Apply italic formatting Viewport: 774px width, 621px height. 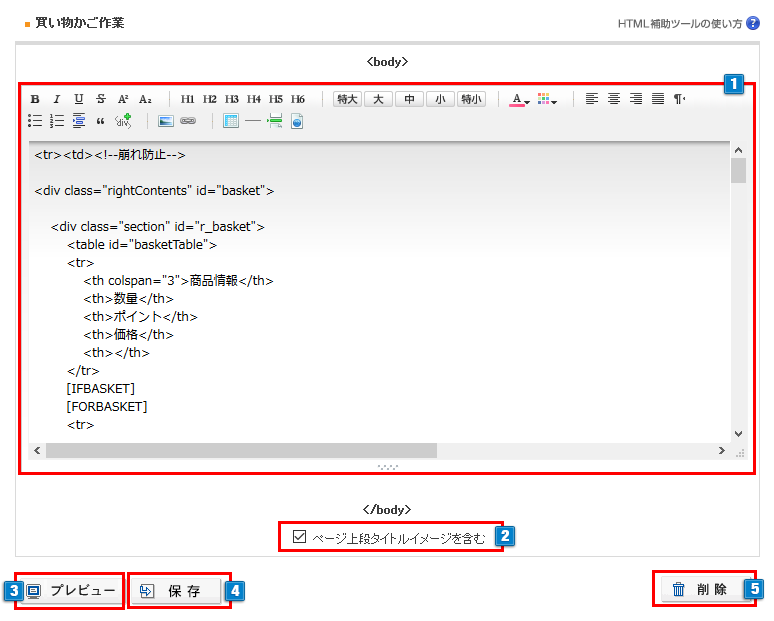[56, 99]
